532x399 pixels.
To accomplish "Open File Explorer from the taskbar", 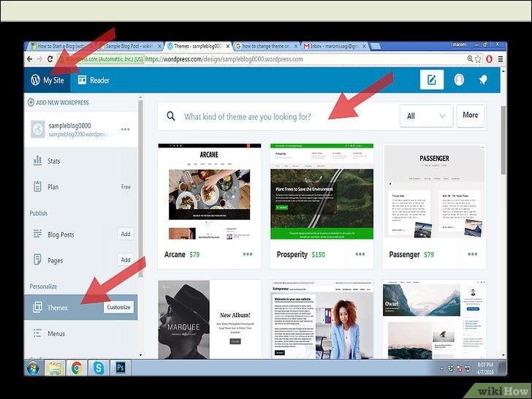I will pyautogui.click(x=55, y=368).
